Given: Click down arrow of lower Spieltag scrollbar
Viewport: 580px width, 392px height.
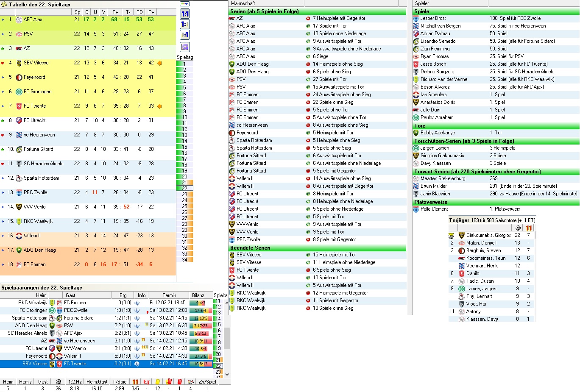Looking at the screenshot, I should [x=227, y=375].
